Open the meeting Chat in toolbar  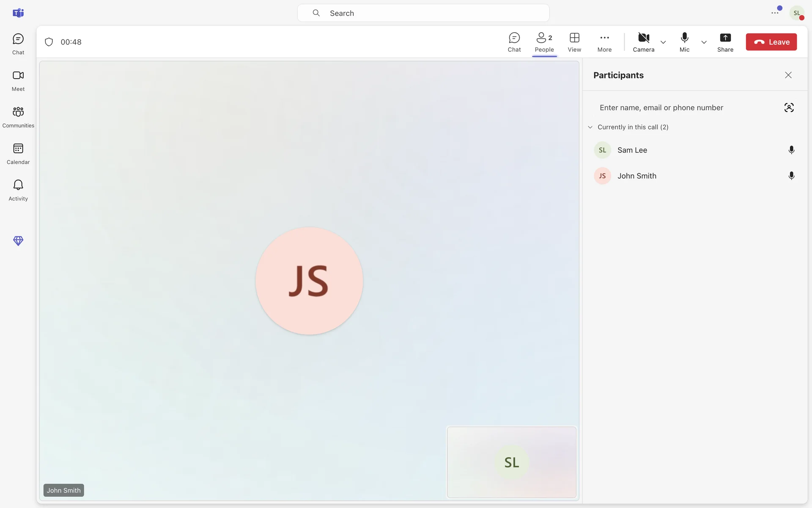(514, 42)
